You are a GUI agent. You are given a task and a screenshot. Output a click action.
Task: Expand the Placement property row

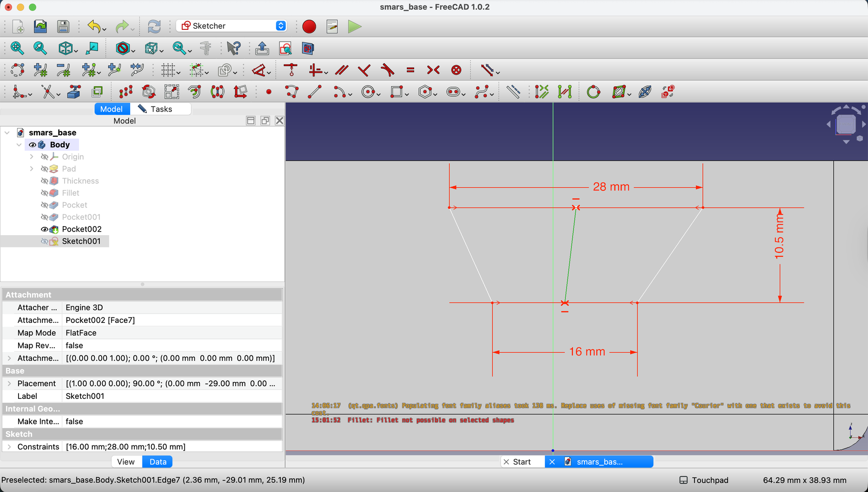coord(9,383)
